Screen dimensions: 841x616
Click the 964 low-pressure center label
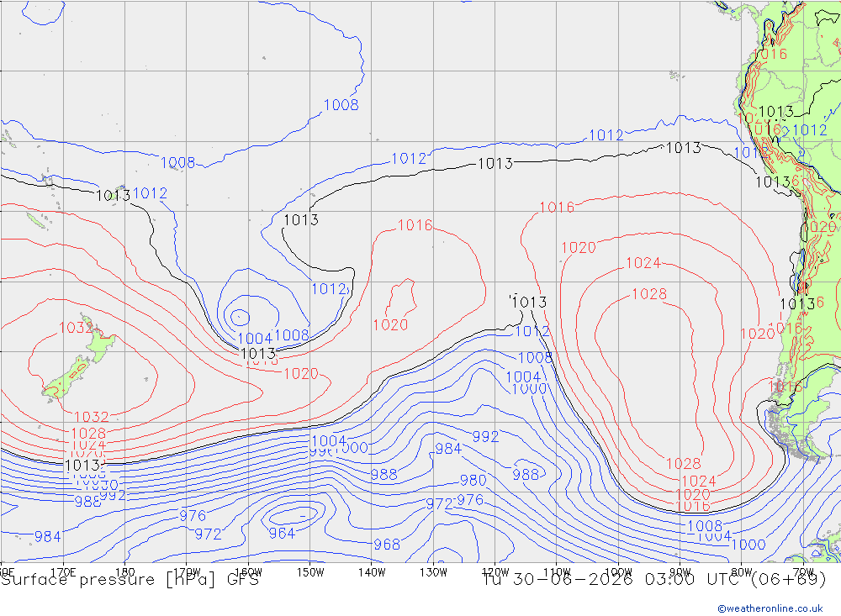pos(282,533)
